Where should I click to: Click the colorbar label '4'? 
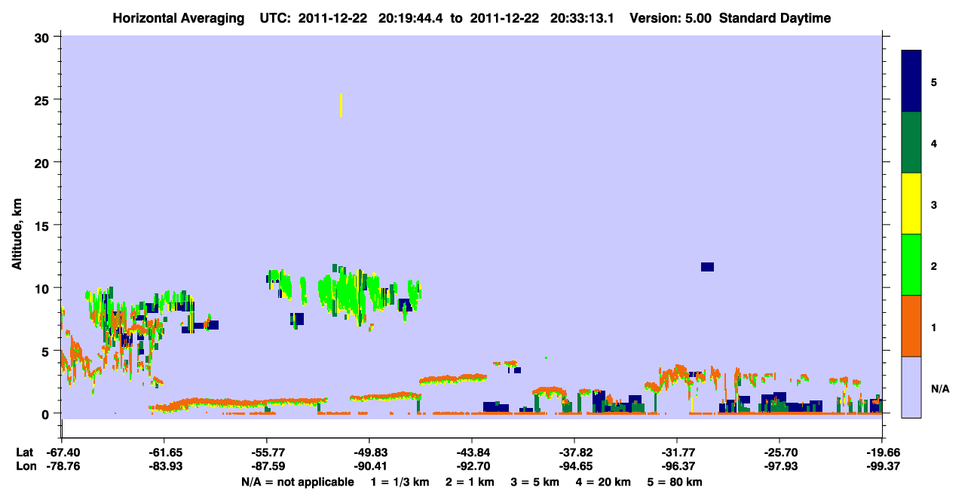click(935, 143)
